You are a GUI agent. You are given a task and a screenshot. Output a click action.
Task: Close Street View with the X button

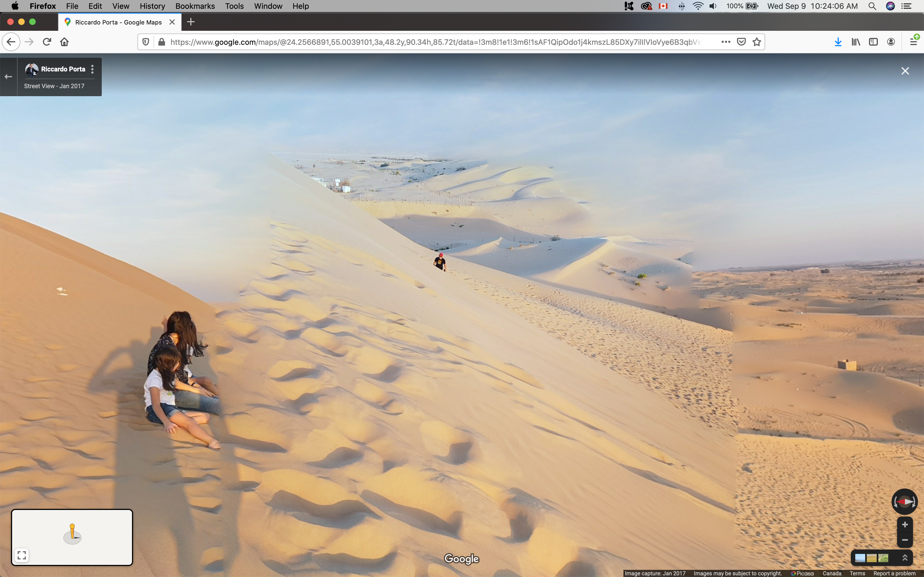click(x=905, y=71)
